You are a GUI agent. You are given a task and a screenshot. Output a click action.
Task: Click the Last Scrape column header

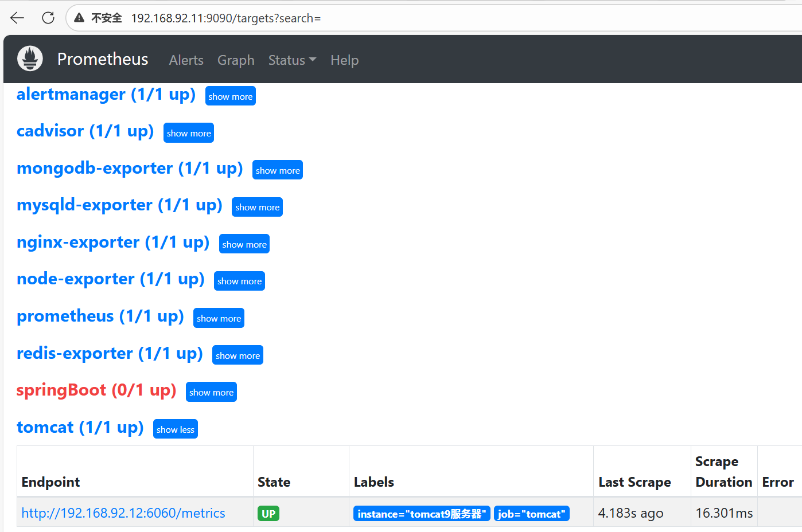click(634, 482)
